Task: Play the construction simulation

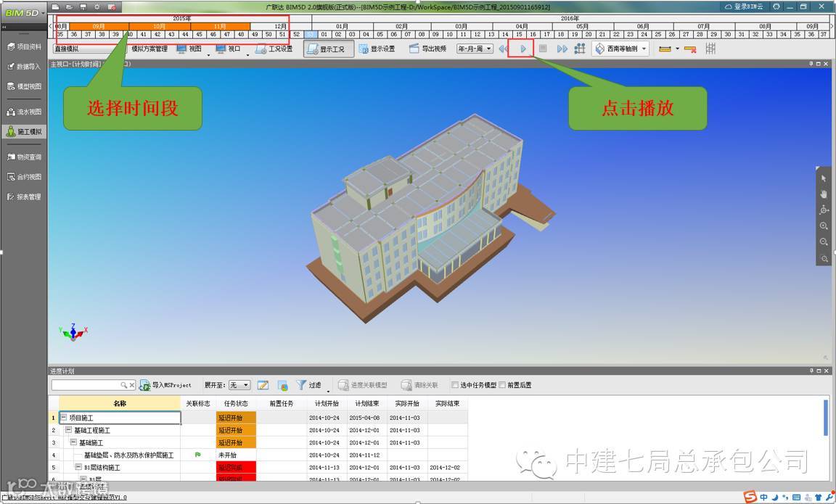Action: 523,49
